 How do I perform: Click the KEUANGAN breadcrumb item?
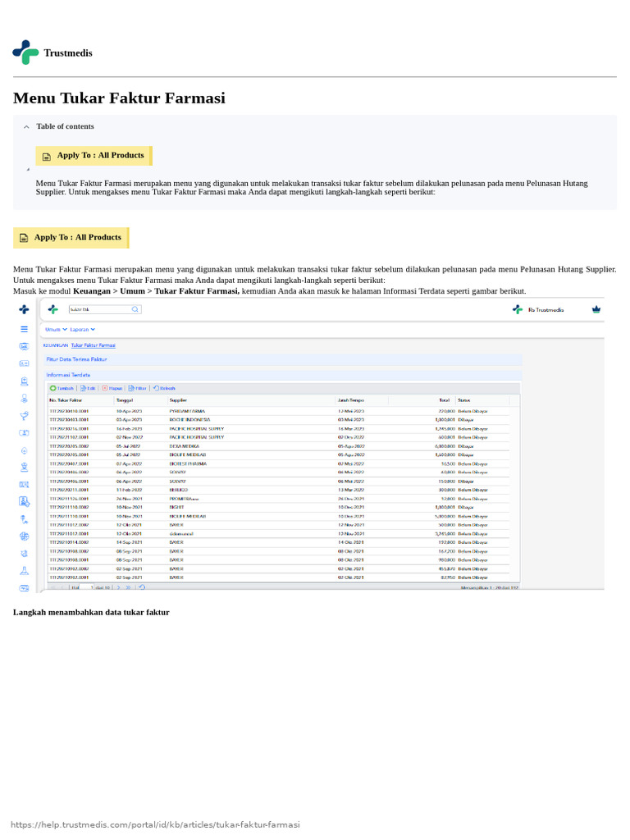pos(56,345)
